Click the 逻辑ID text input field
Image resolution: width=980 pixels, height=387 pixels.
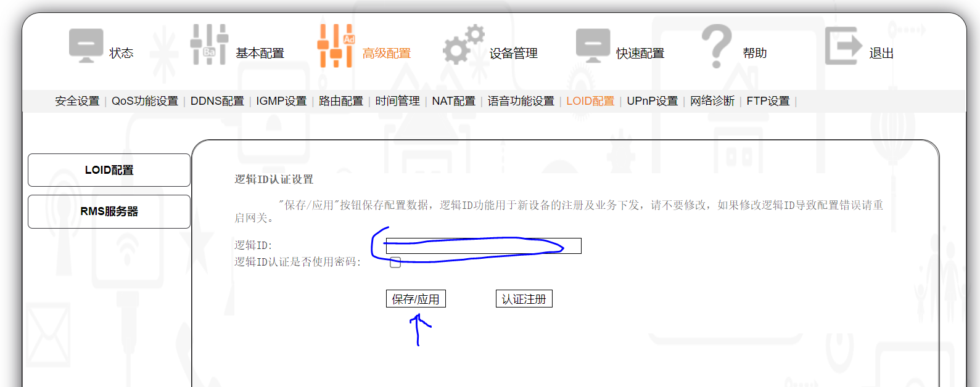(x=484, y=246)
